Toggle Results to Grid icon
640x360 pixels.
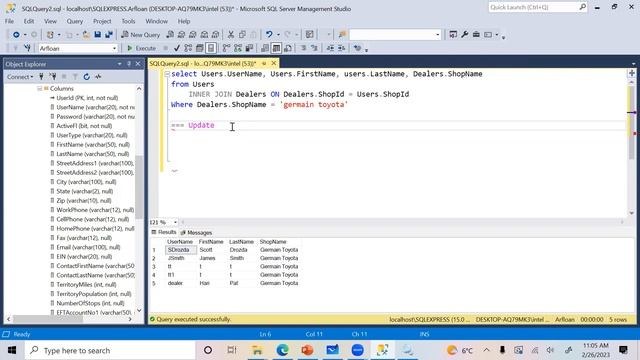point(276,48)
